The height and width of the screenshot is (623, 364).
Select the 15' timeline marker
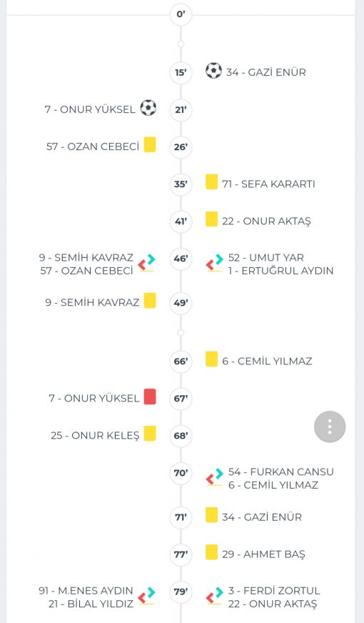coord(181,72)
